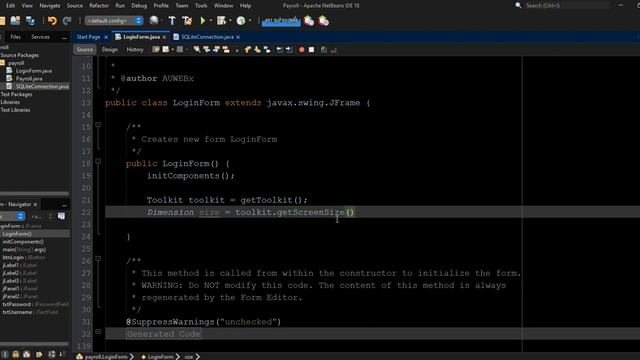The height and width of the screenshot is (360, 640).
Task: Select SQLiteConnection.java in project tree
Action: click(x=42, y=87)
